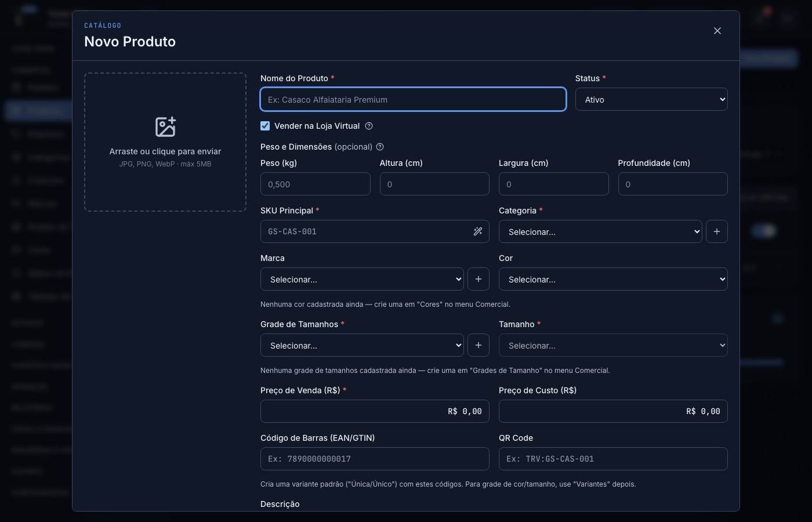Toggle Vender na Loja Virtual checkbox
This screenshot has height=522, width=812.
tap(265, 126)
